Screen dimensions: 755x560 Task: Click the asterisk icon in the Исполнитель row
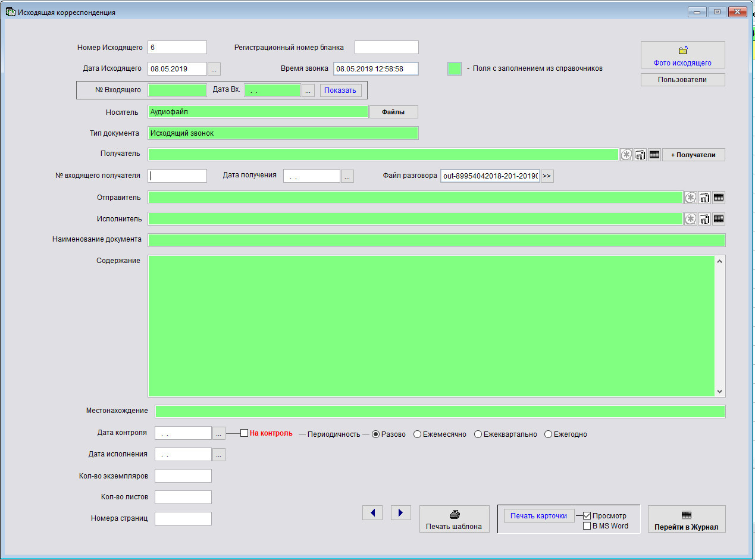point(690,219)
